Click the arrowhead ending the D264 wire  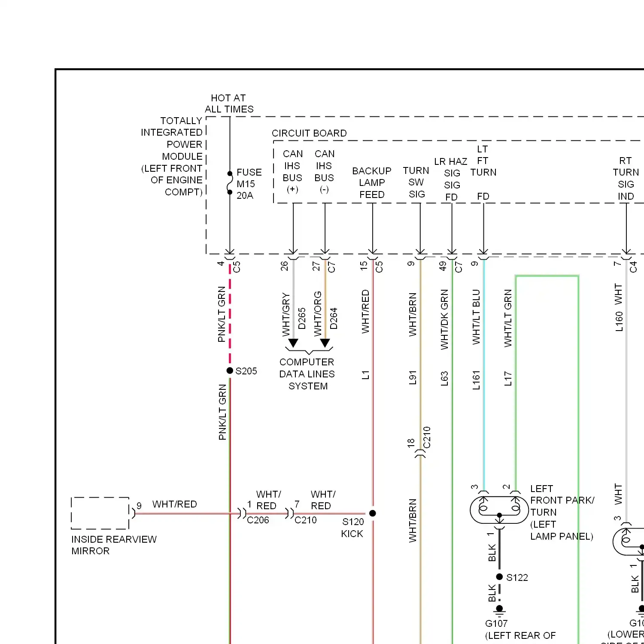click(x=325, y=343)
